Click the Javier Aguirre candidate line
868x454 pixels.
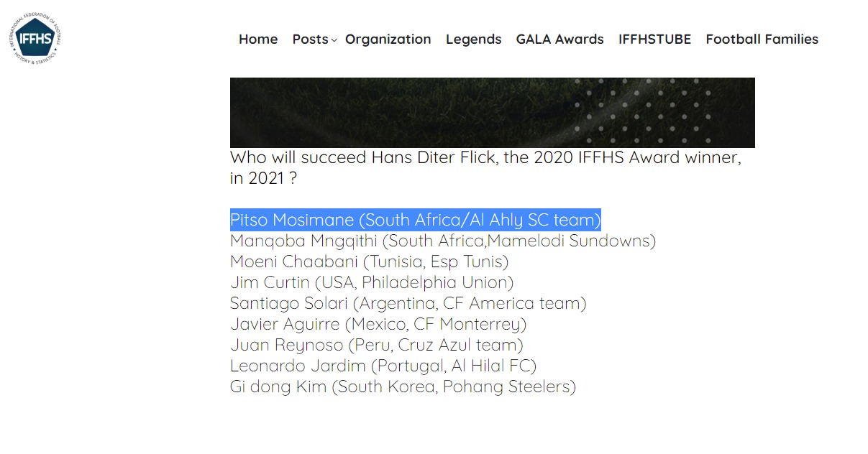(x=378, y=324)
